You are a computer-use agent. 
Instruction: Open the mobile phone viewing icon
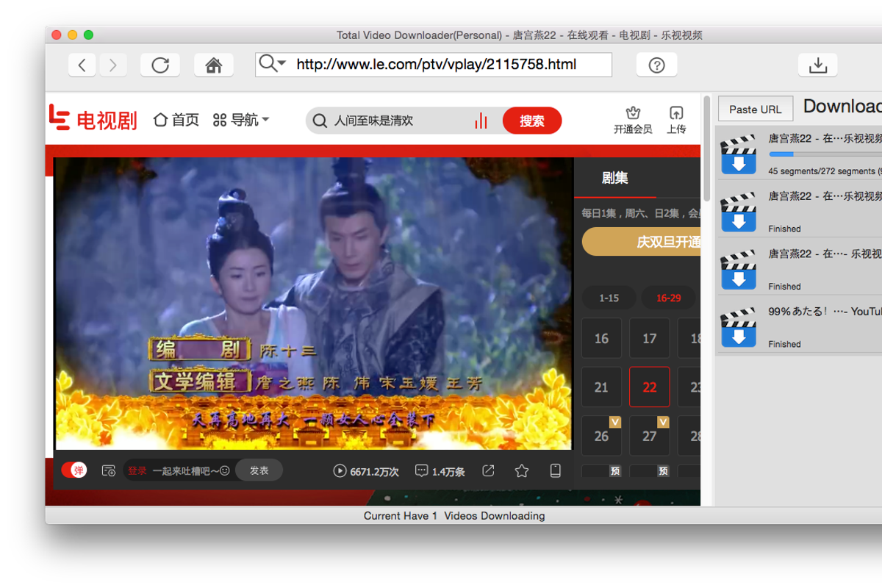tap(556, 470)
